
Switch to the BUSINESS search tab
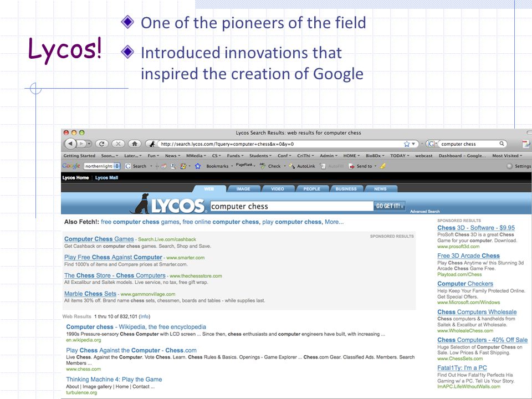click(x=346, y=189)
